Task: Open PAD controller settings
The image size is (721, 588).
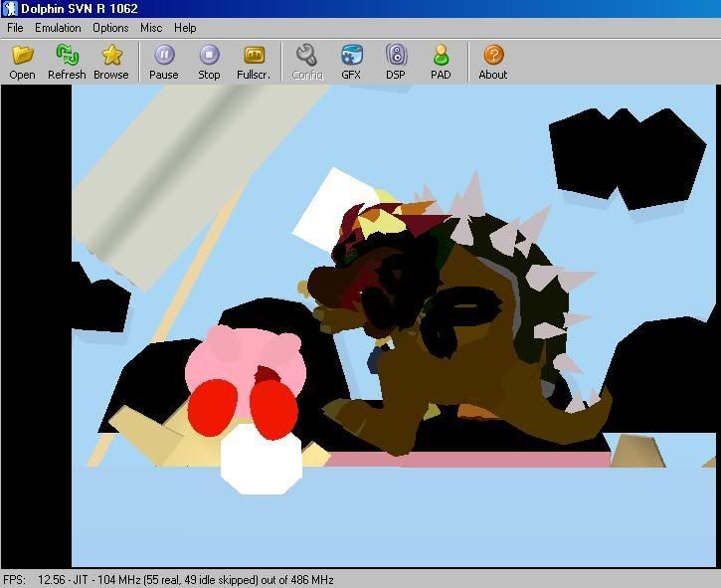Action: [441, 61]
